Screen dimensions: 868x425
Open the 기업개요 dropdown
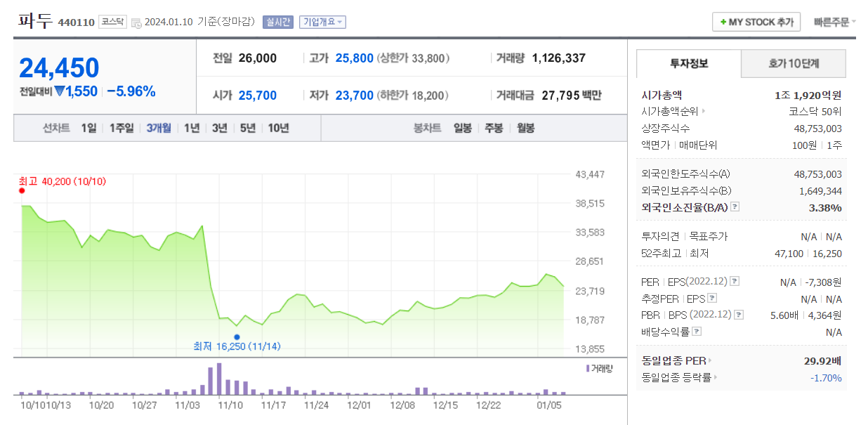coord(322,22)
